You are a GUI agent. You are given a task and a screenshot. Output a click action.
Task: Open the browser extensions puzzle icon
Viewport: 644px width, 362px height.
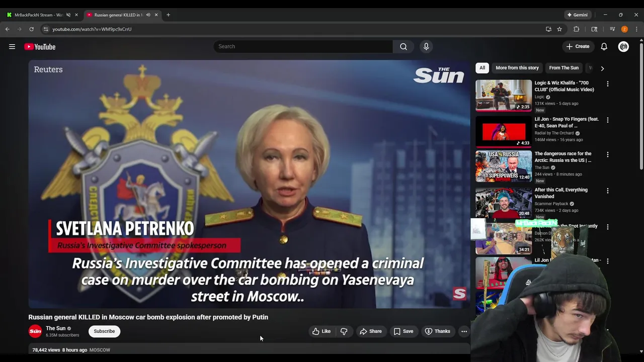click(577, 29)
